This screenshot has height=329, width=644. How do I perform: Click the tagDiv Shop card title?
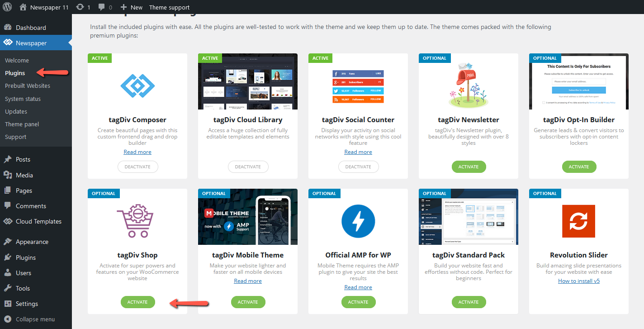coord(137,255)
